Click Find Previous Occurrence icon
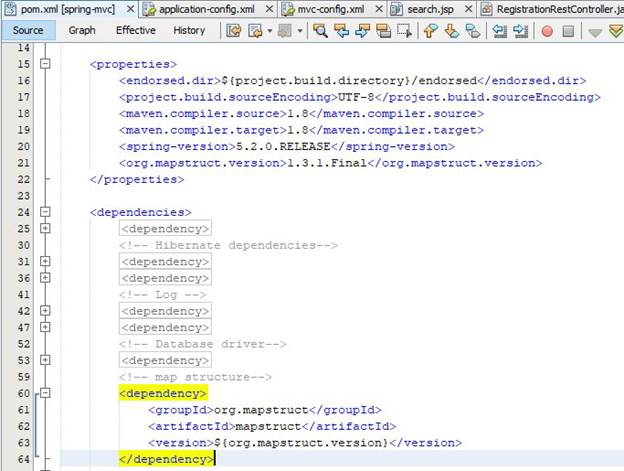 (341, 31)
